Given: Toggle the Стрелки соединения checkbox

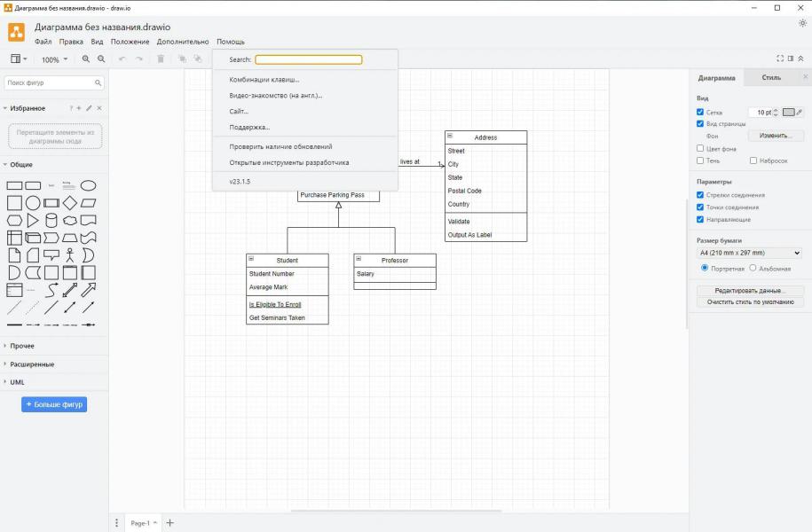Looking at the screenshot, I should point(700,194).
